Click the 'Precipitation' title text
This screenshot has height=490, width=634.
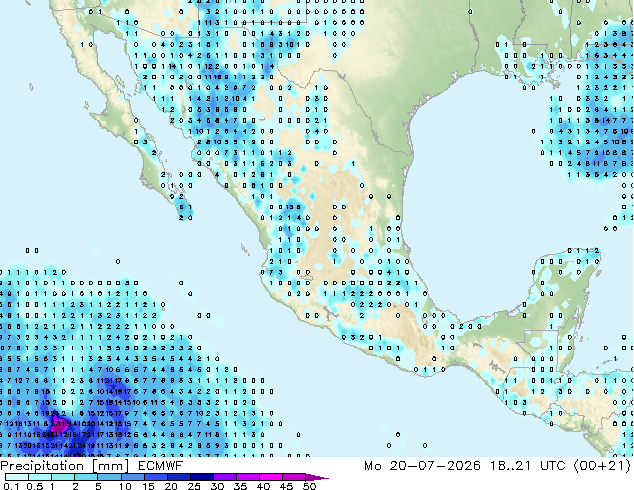click(x=42, y=466)
